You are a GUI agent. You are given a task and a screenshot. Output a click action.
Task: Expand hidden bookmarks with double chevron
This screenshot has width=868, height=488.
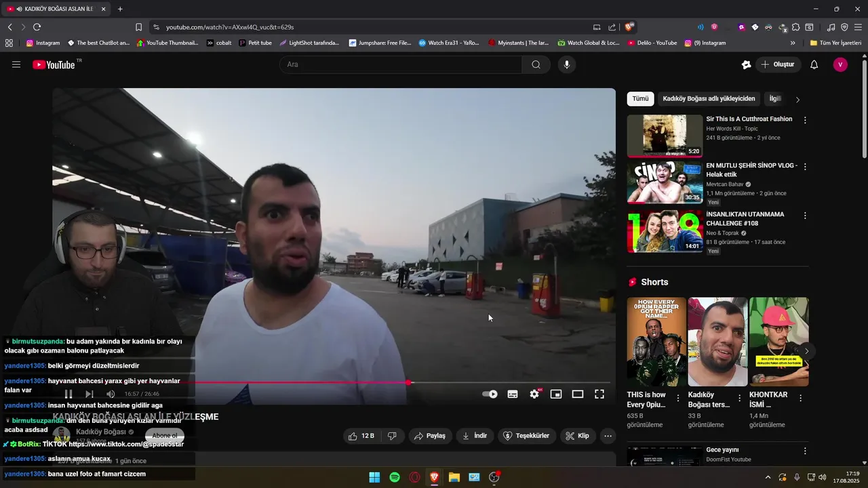[793, 43]
